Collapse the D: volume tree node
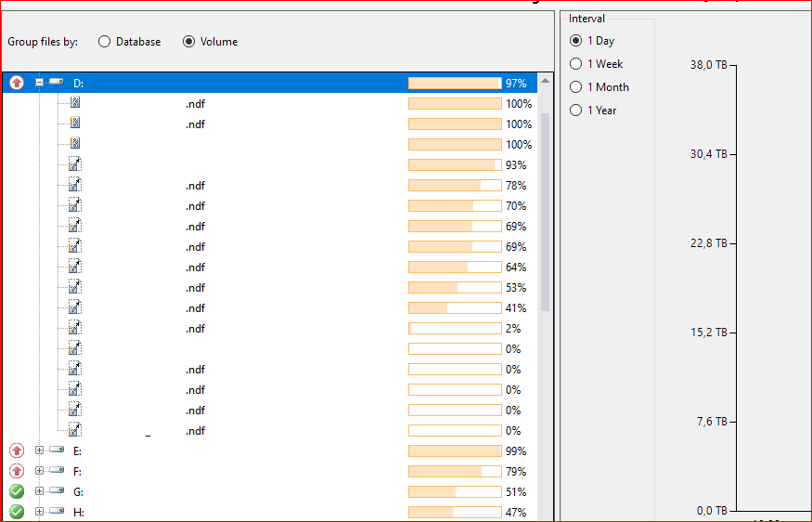The image size is (812, 522). point(40,83)
